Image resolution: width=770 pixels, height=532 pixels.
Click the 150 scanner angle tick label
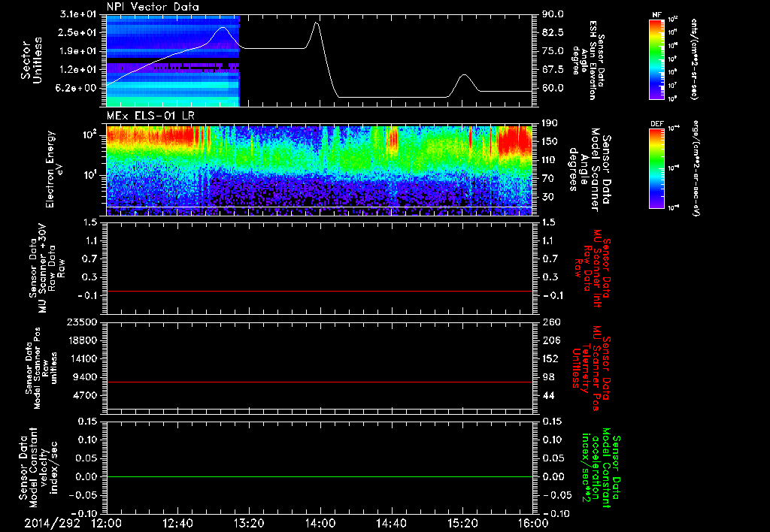point(550,141)
